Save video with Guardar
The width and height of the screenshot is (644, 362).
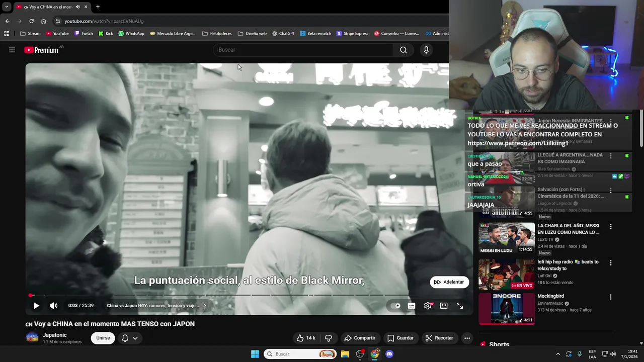[x=400, y=338]
